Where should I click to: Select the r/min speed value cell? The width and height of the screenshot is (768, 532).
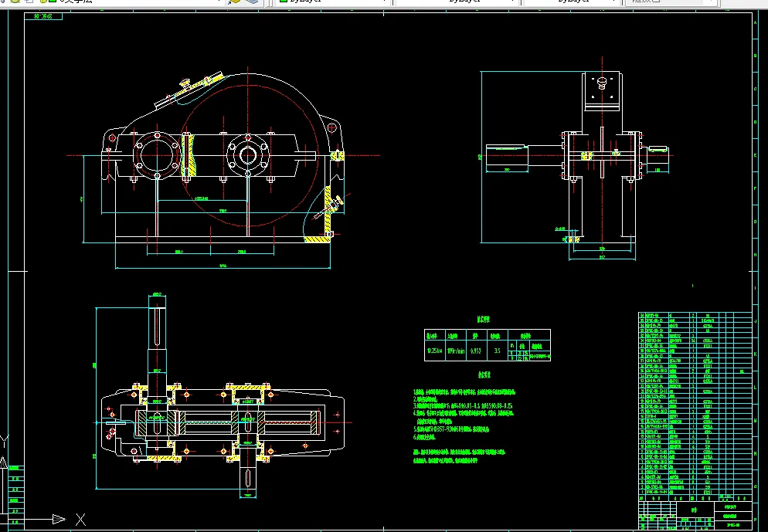click(456, 351)
